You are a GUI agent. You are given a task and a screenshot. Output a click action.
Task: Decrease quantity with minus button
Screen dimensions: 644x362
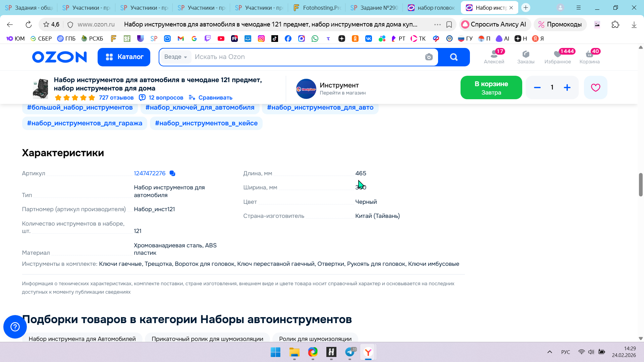(x=537, y=87)
